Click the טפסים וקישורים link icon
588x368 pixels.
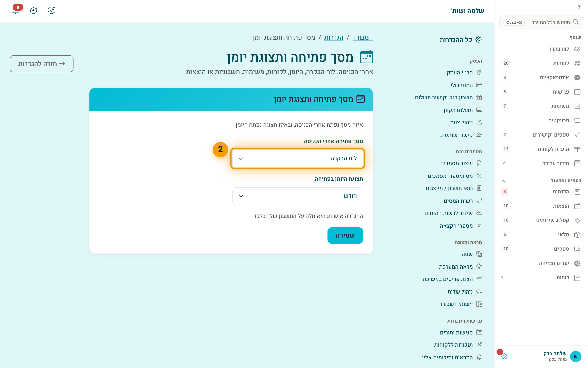click(577, 135)
